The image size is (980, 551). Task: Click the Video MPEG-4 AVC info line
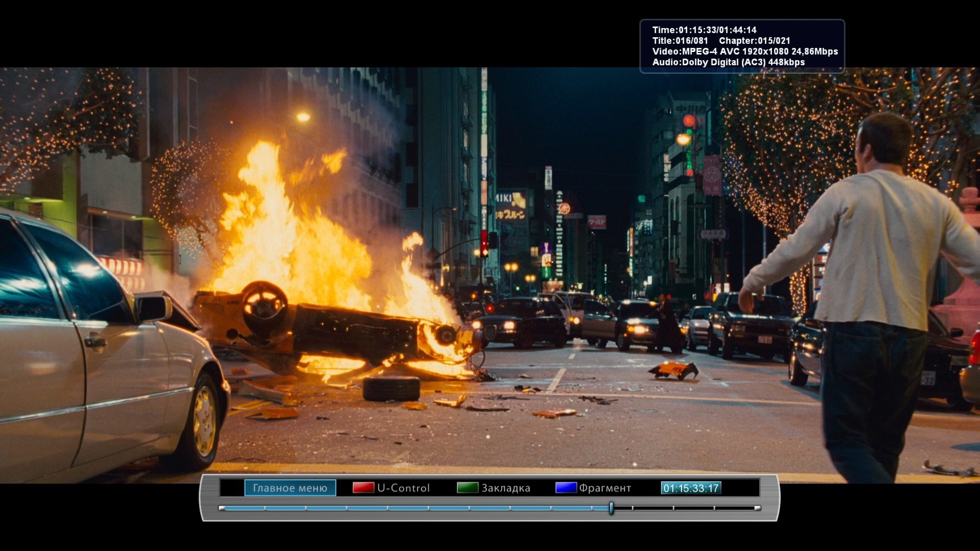[745, 52]
